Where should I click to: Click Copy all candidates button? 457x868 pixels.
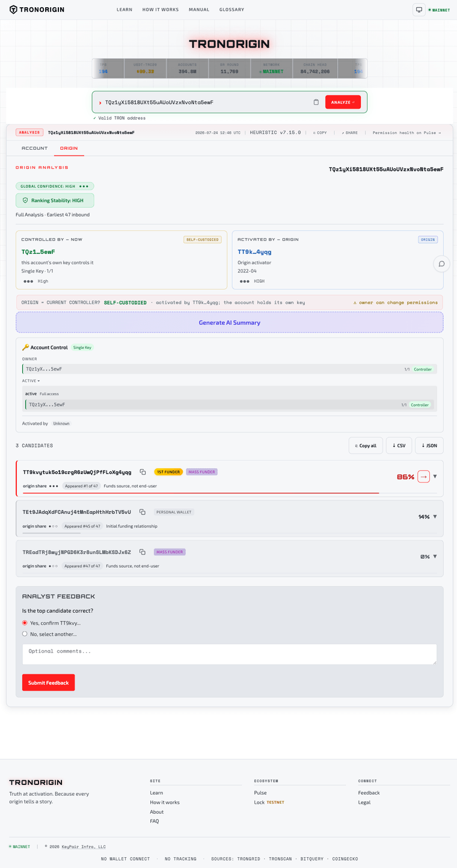pyautogui.click(x=365, y=446)
